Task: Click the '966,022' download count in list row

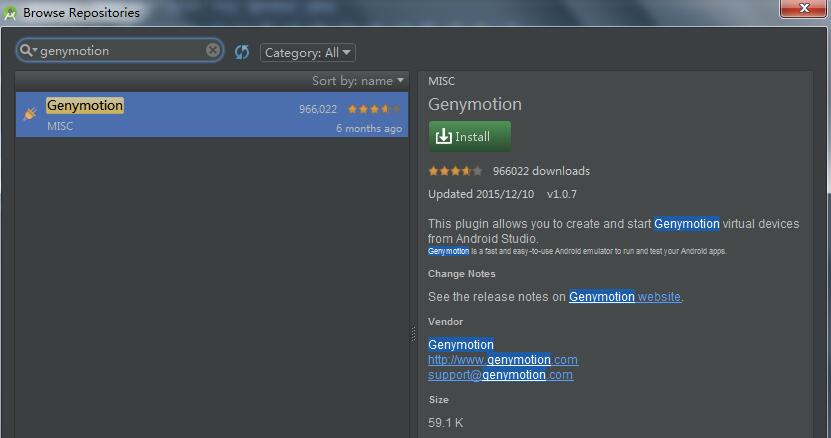Action: tap(317, 109)
